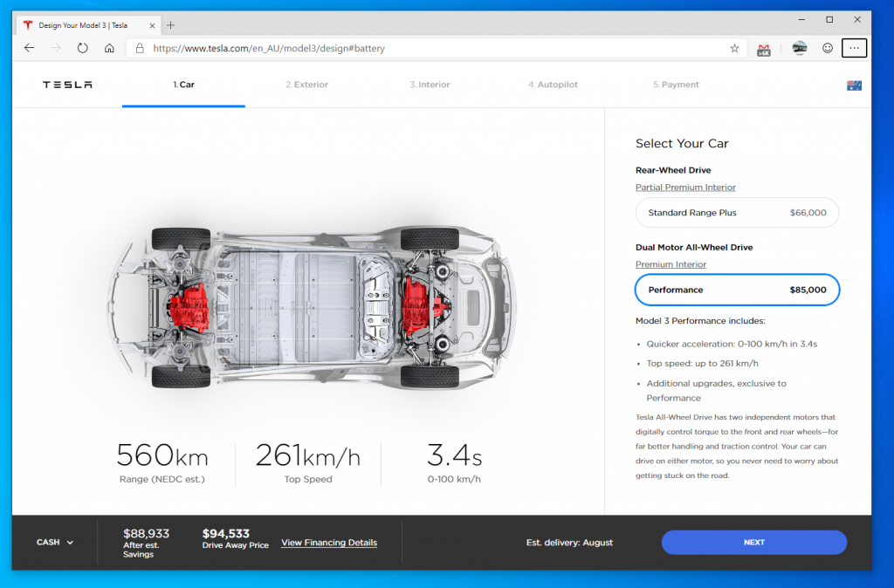The image size is (894, 588).
Task: Click the Rear-Wheel Drive heading
Action: point(673,170)
